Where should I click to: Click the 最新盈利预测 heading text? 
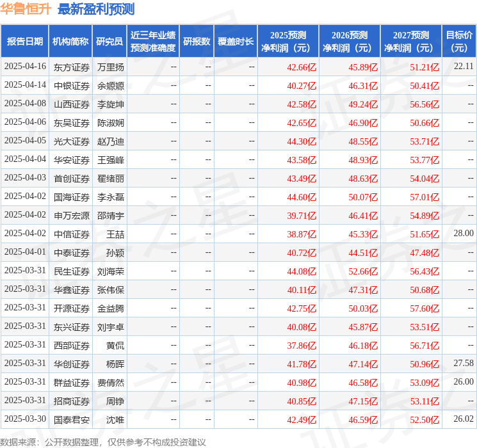(x=96, y=9)
